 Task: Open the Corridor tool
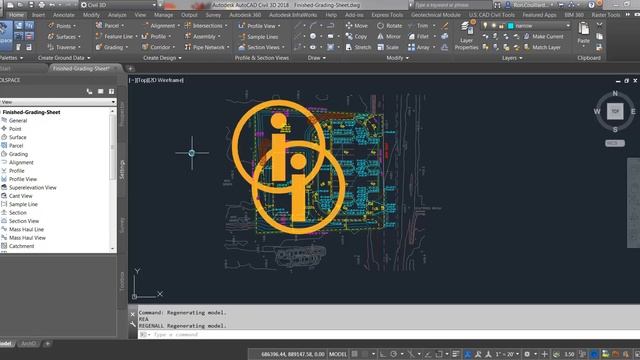(x=159, y=47)
